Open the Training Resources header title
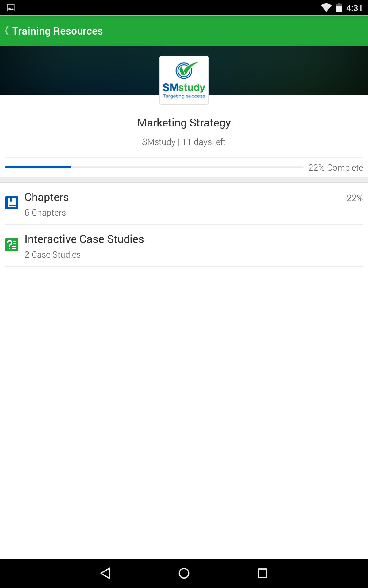This screenshot has width=368, height=588. [x=57, y=31]
